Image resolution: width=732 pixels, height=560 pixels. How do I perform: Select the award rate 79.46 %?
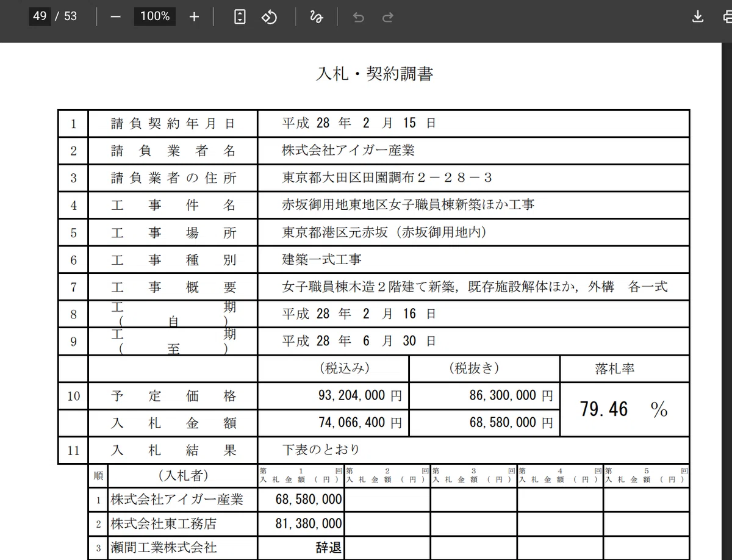[x=624, y=409]
